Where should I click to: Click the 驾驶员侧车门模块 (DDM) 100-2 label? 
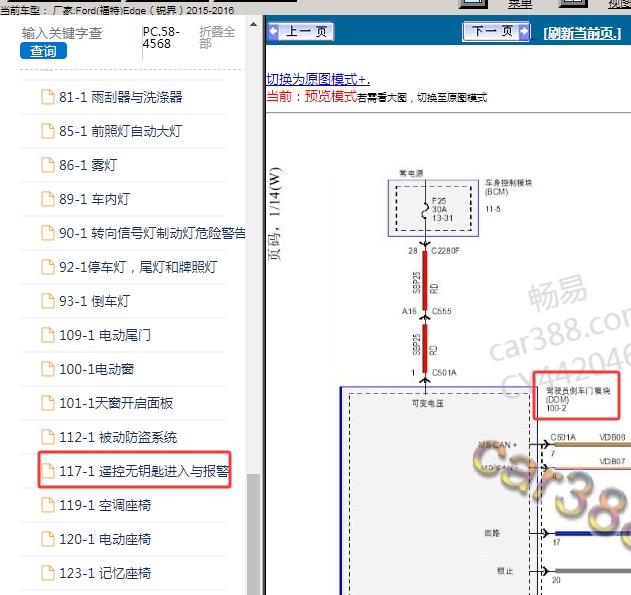click(x=577, y=400)
